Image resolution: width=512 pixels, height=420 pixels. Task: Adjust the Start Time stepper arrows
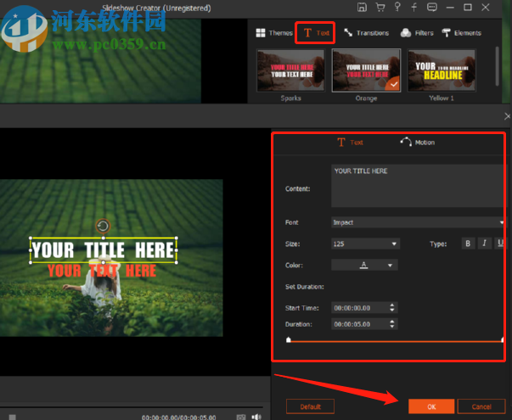click(391, 307)
